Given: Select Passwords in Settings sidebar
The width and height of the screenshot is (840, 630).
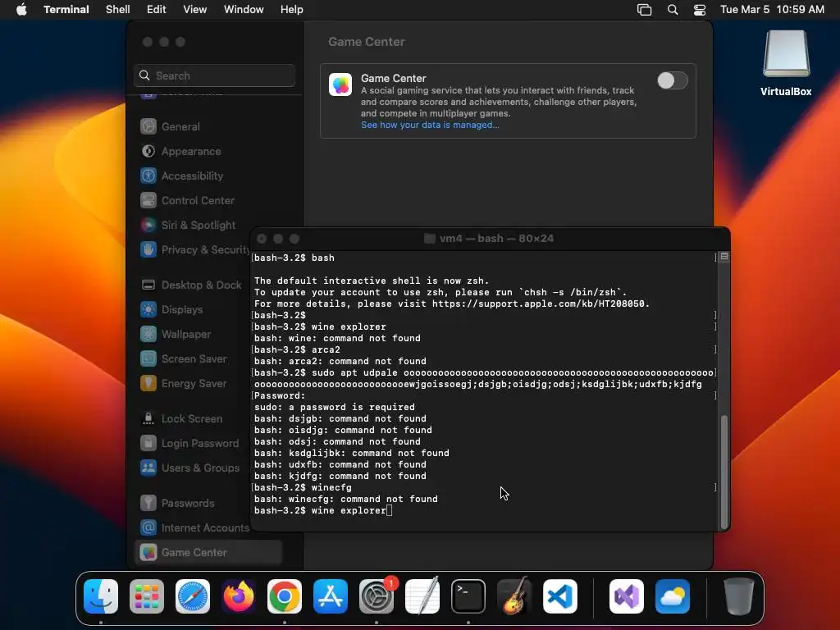Looking at the screenshot, I should point(193,504).
